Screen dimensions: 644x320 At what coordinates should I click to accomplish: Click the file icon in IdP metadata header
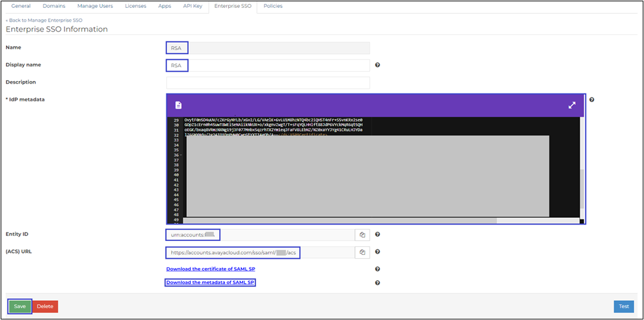point(178,105)
